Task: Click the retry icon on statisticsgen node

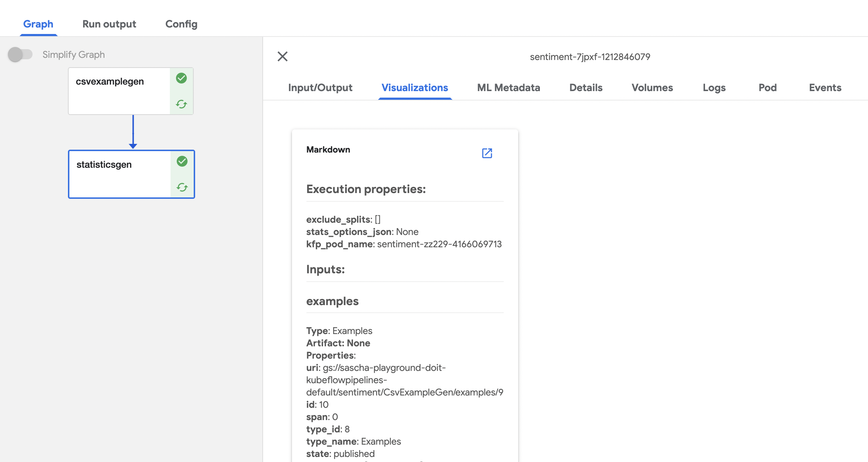Action: pyautogui.click(x=182, y=187)
